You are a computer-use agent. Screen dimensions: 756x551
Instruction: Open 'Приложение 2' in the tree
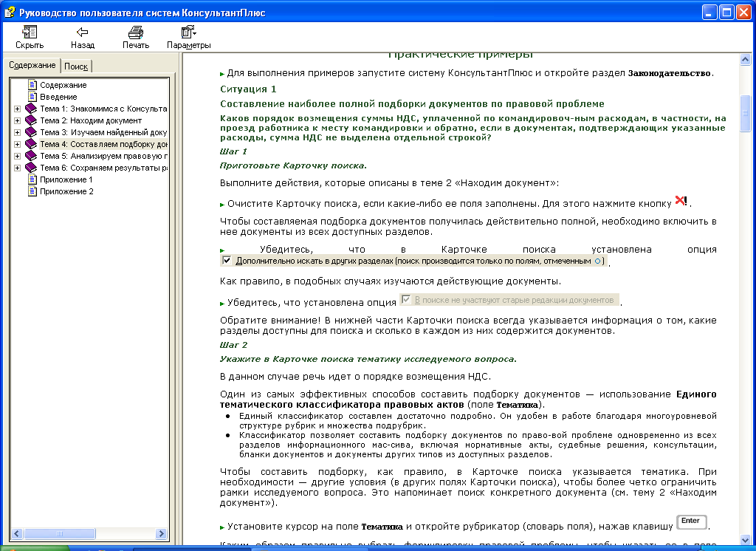tap(66, 191)
